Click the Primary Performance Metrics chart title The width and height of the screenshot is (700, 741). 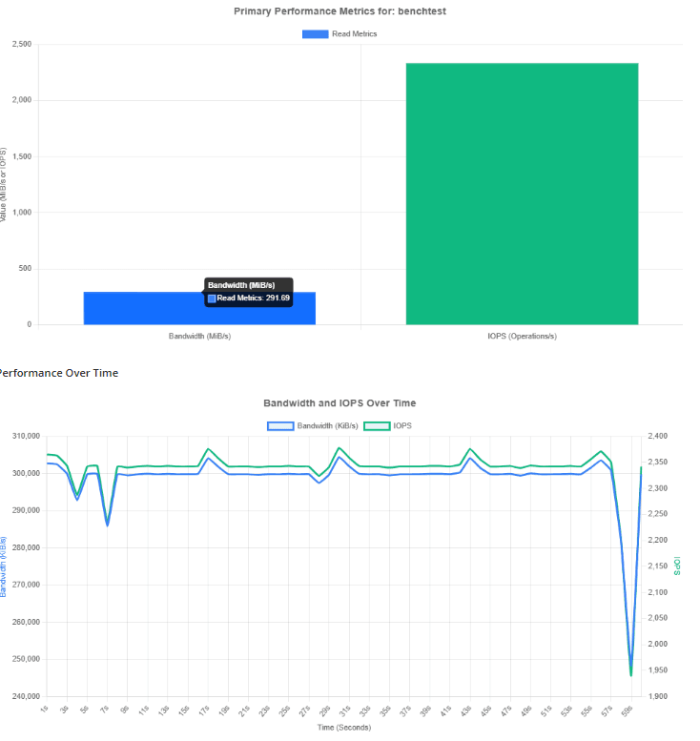tap(340, 11)
